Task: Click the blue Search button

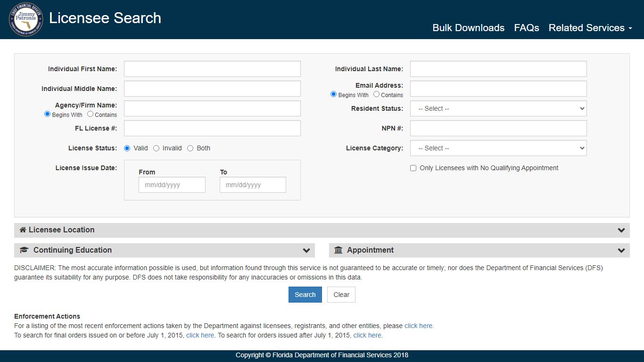Action: click(305, 295)
